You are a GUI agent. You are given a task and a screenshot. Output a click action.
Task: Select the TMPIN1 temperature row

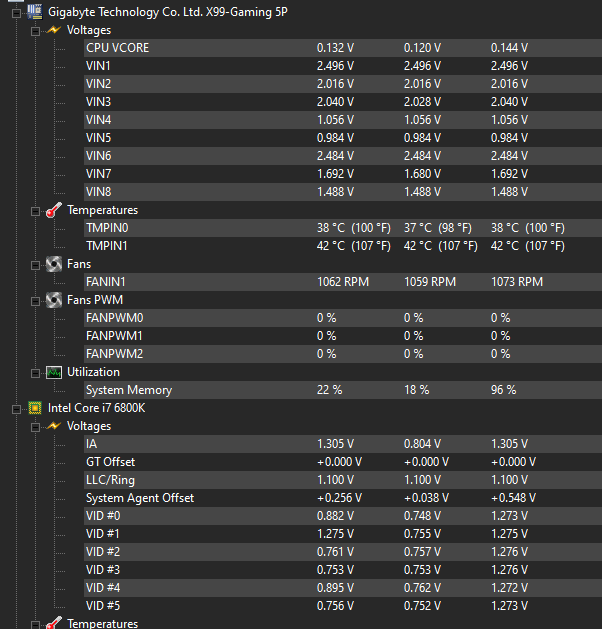(343, 246)
